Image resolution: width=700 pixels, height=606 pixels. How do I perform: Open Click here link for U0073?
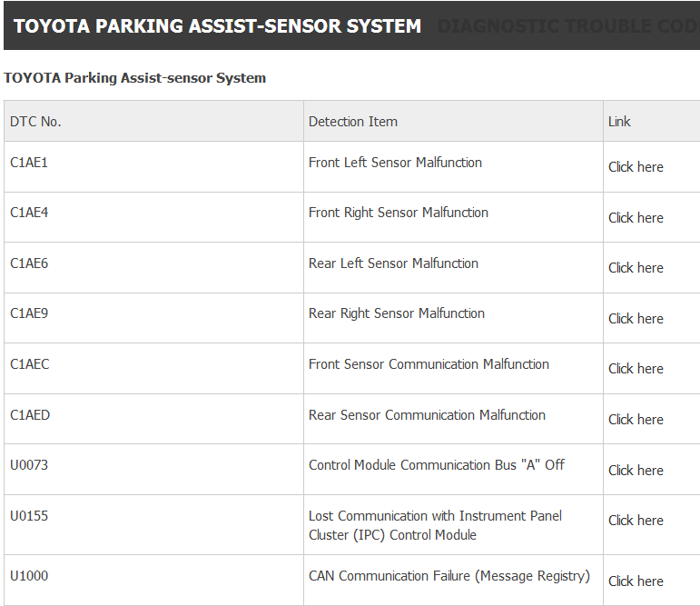636,471
